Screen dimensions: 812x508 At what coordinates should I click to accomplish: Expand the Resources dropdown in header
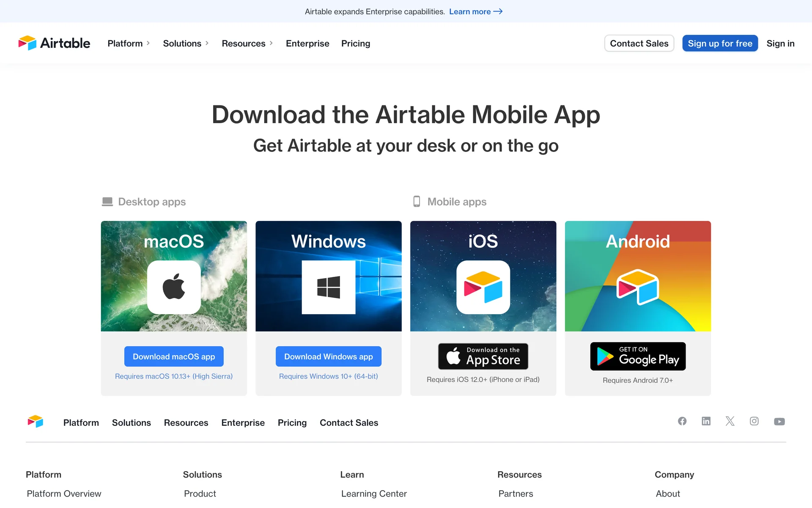click(247, 43)
